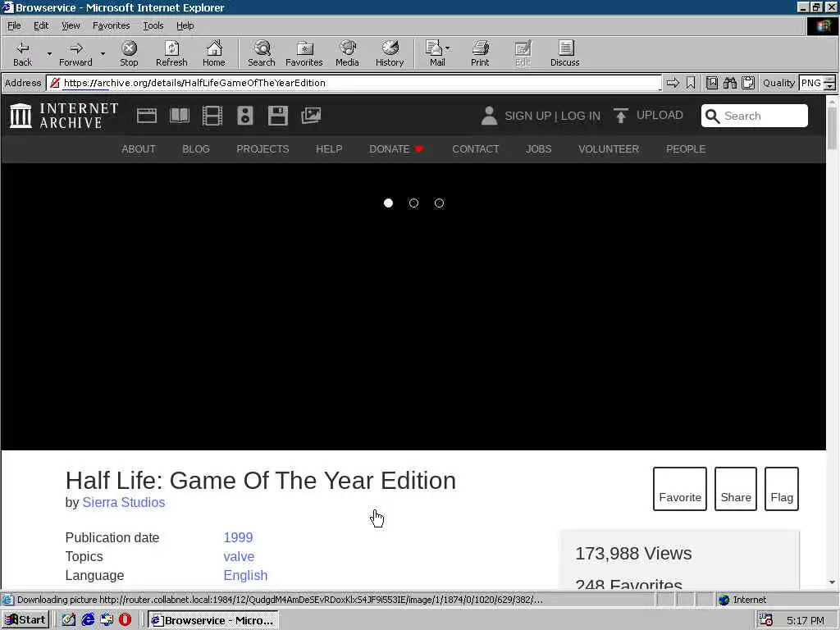The image size is (840, 630).
Task: Click the Mail toolbar button
Action: click(x=437, y=53)
